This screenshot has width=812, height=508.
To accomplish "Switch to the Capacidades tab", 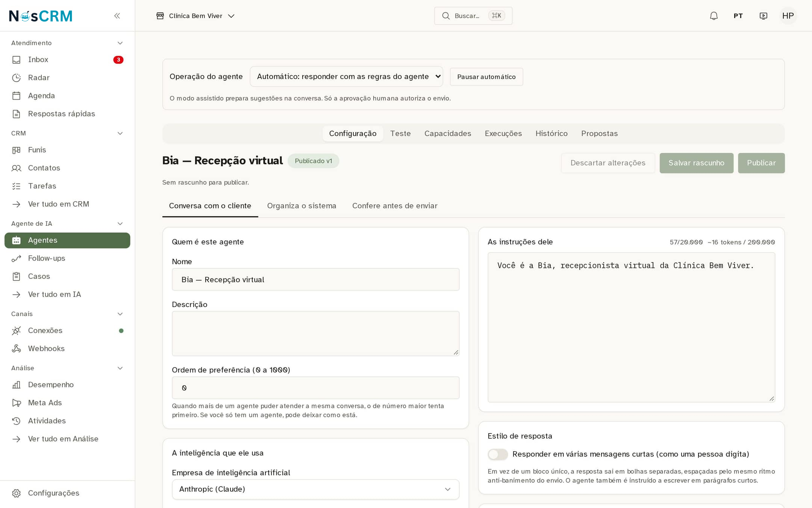I will (x=447, y=134).
